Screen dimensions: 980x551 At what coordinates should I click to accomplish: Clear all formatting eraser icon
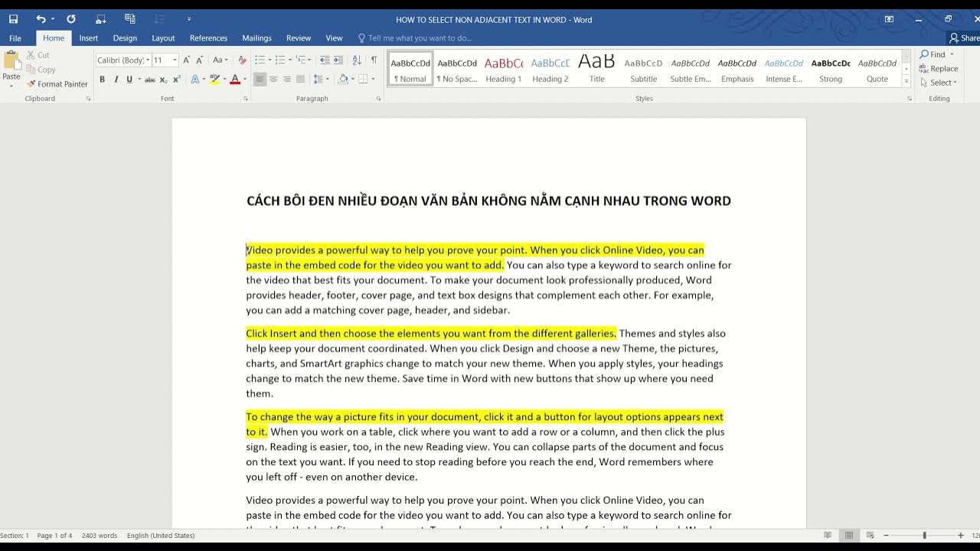click(x=243, y=60)
